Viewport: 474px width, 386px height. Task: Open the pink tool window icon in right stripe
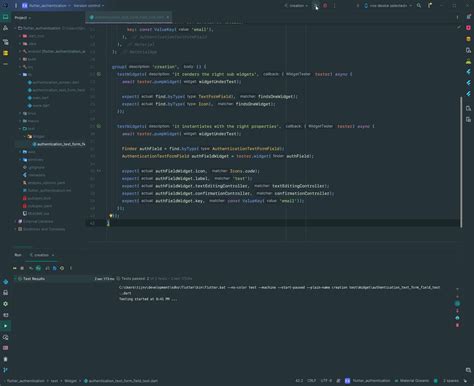point(468,28)
